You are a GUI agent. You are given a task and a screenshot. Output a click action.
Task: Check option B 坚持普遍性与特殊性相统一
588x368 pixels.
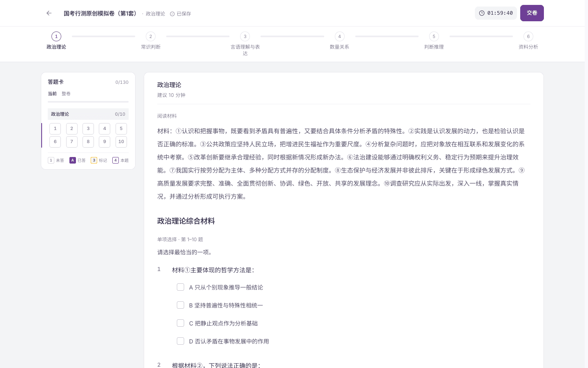pyautogui.click(x=180, y=305)
